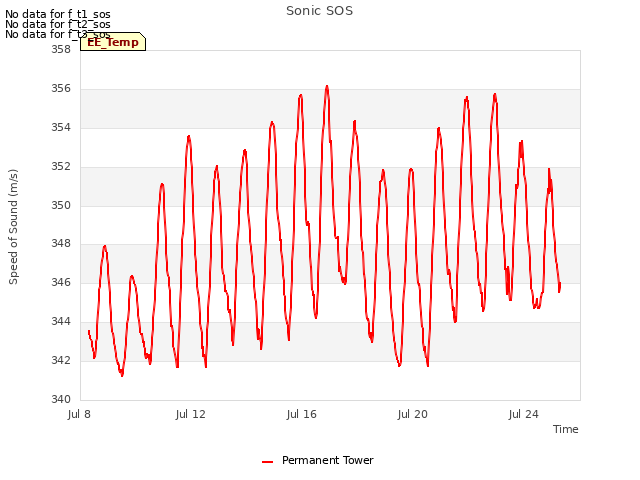
Task: Click the Time axis label
Action: point(565,429)
